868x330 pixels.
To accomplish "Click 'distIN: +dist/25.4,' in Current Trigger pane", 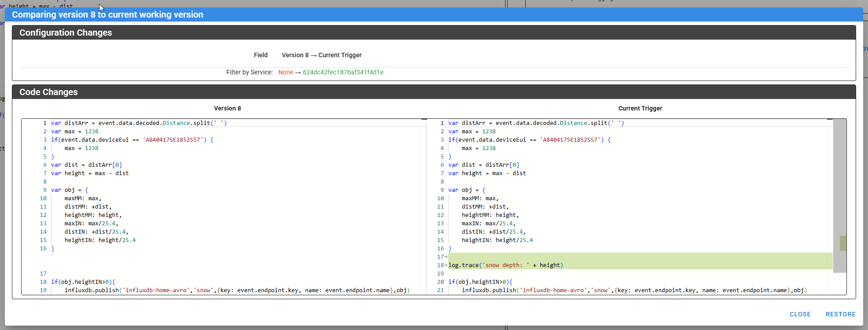I will (x=494, y=232).
